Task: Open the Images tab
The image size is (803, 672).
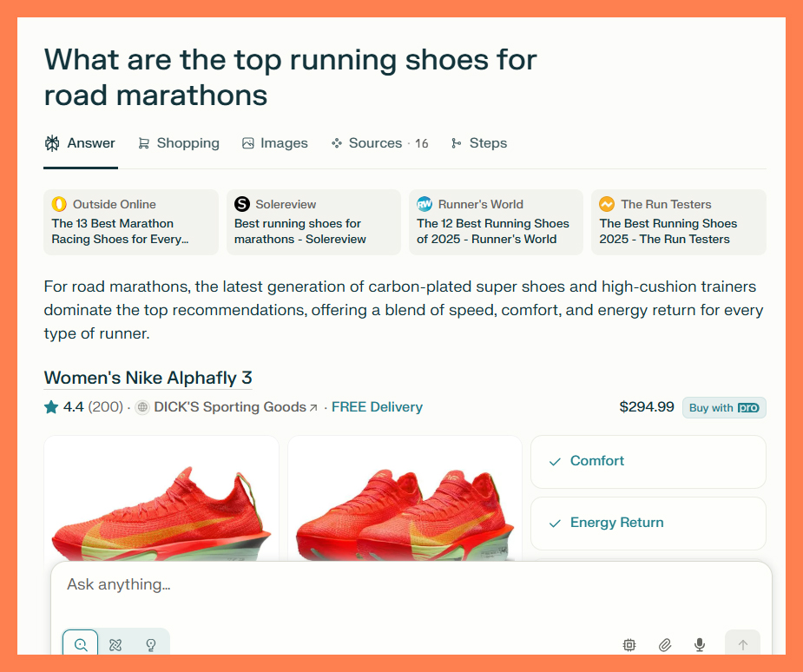Action: point(275,142)
